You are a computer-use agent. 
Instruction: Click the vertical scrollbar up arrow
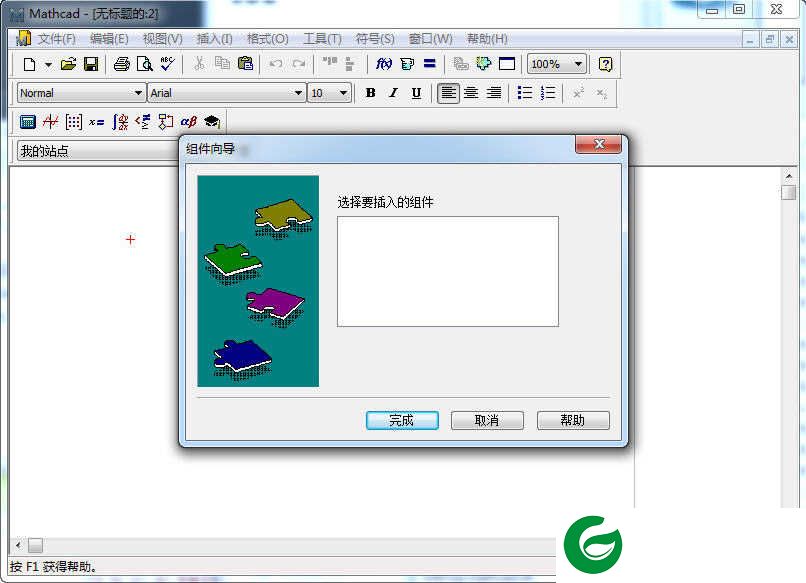[789, 176]
